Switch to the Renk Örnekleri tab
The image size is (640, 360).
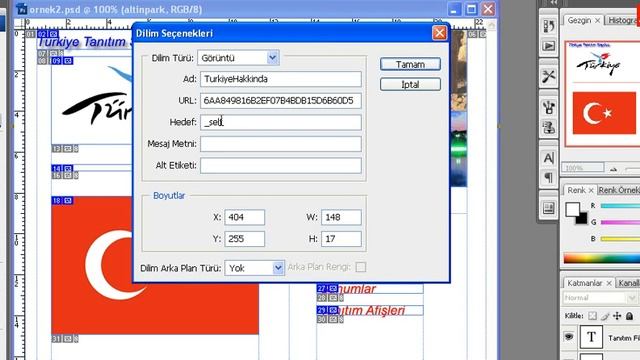coord(618,190)
